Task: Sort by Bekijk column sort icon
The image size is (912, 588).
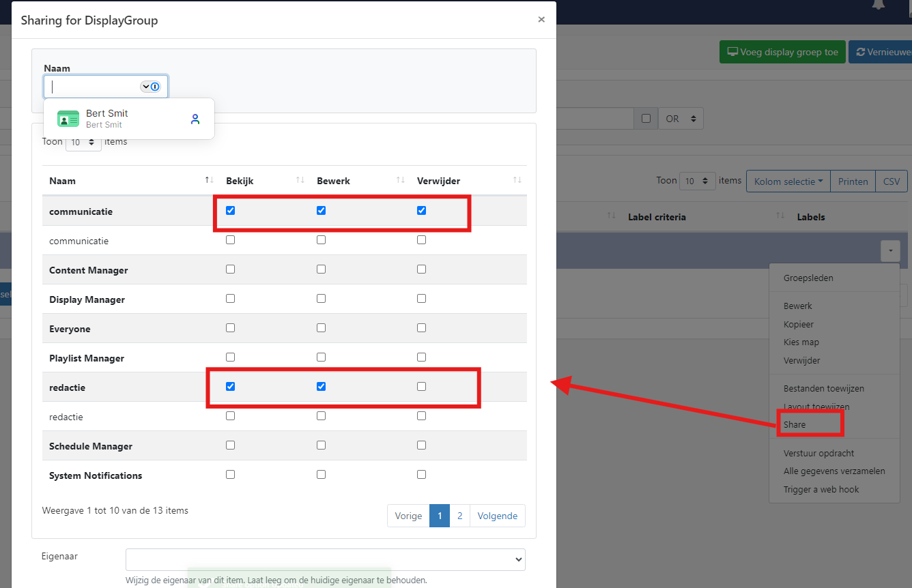Action: click(x=300, y=180)
